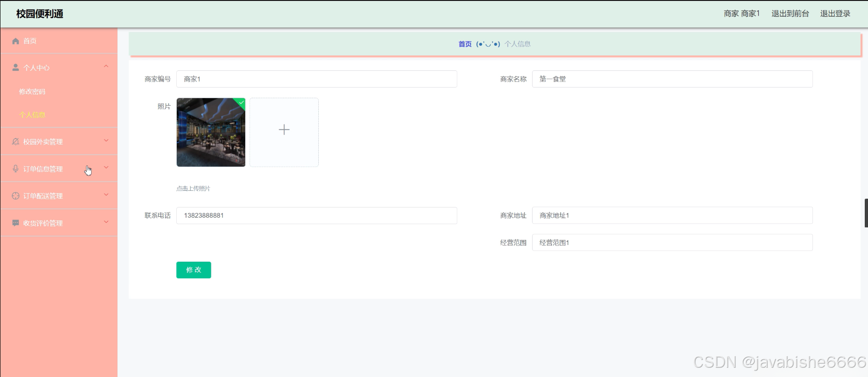Click 退出到前台 in the header
Viewport: 868px width, 377px height.
790,14
